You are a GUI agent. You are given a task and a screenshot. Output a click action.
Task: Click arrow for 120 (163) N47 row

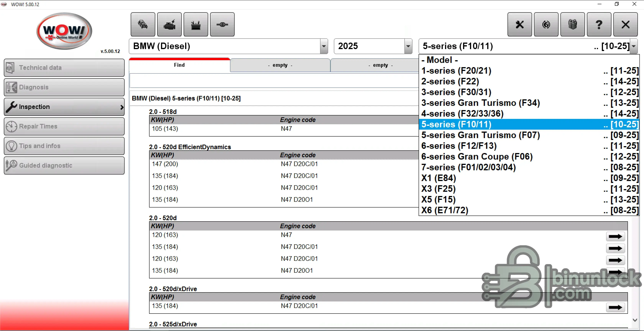615,236
